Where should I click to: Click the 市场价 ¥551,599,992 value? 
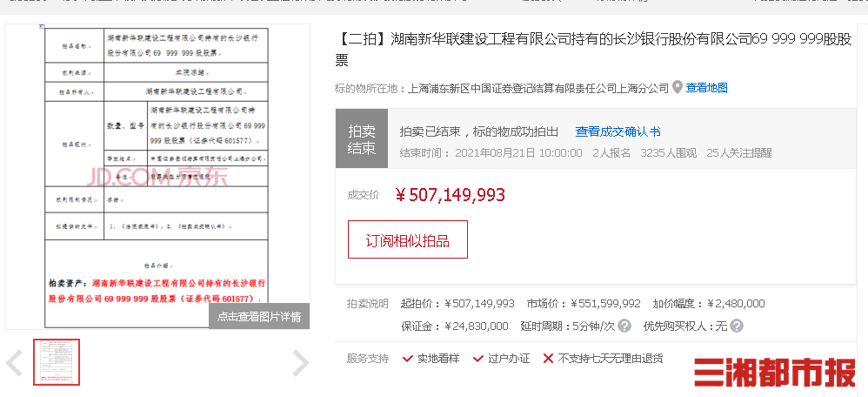[605, 304]
